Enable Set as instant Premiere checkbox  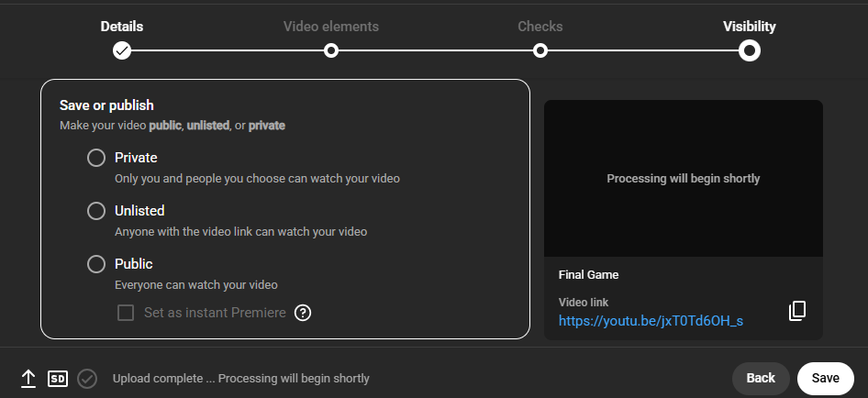(126, 313)
